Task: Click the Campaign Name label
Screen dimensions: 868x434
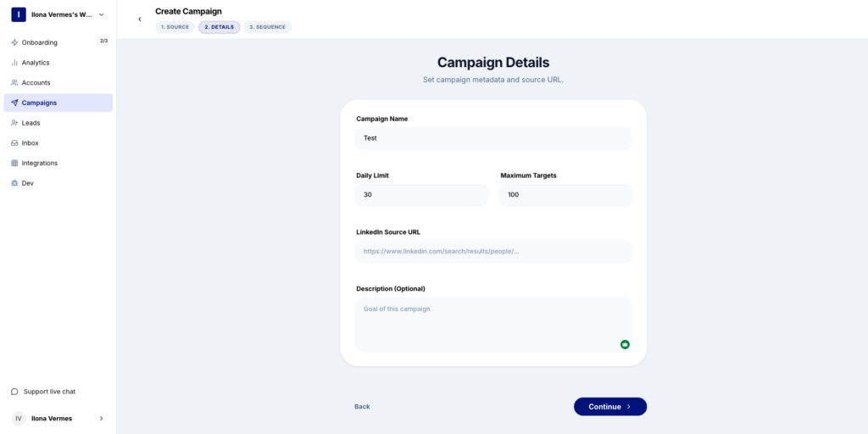Action: pos(382,119)
